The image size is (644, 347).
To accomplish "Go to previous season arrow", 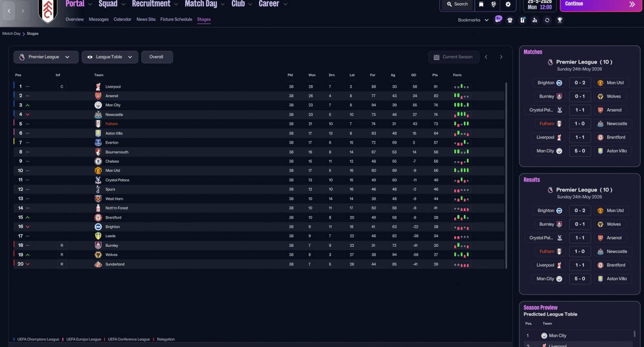I will (x=486, y=57).
